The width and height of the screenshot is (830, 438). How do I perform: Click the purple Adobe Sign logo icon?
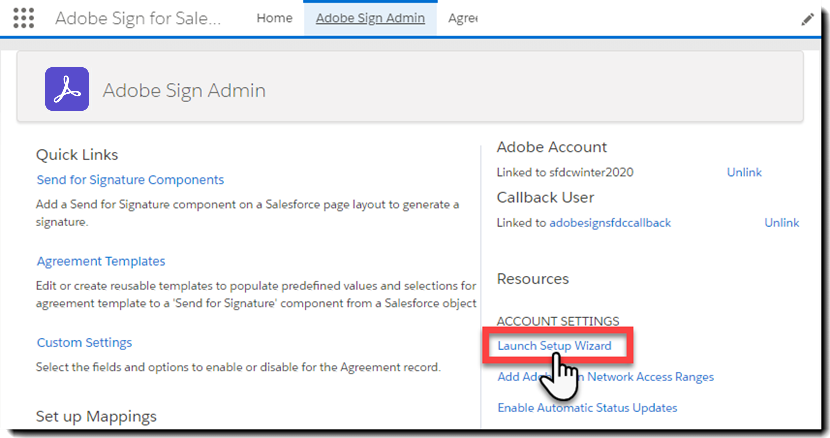[x=67, y=90]
